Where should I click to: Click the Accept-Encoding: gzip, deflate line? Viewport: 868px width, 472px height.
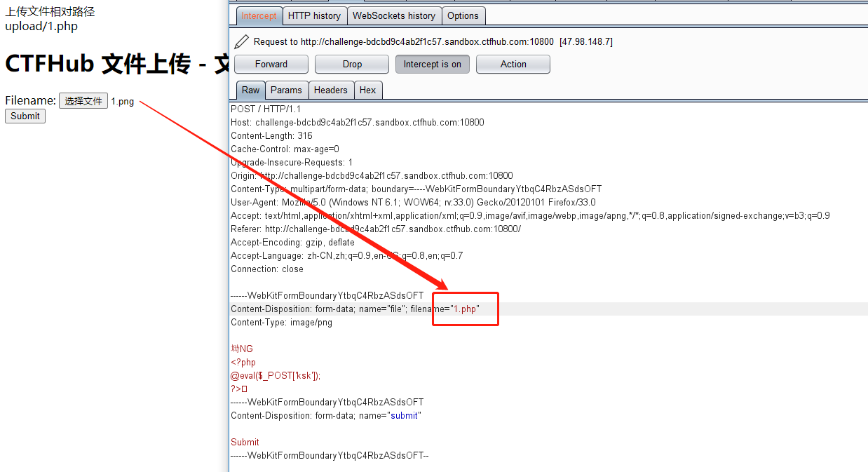[292, 242]
